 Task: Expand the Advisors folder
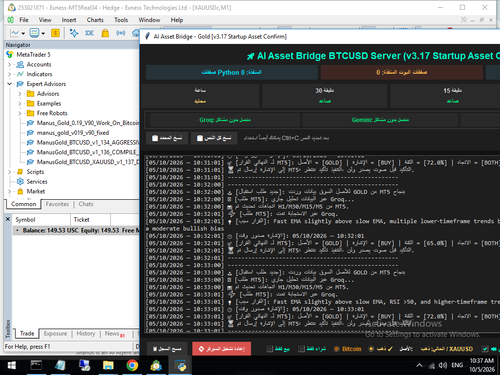20,94
